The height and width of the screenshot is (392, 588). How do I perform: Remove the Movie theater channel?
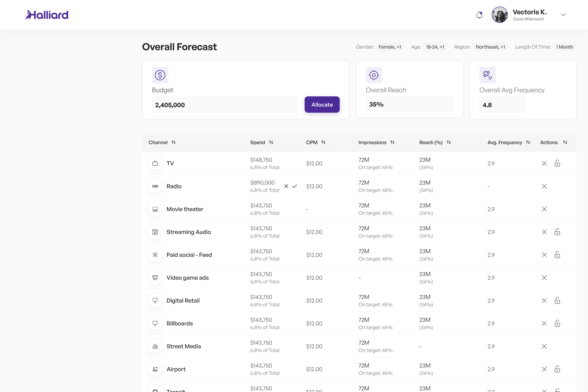point(544,209)
